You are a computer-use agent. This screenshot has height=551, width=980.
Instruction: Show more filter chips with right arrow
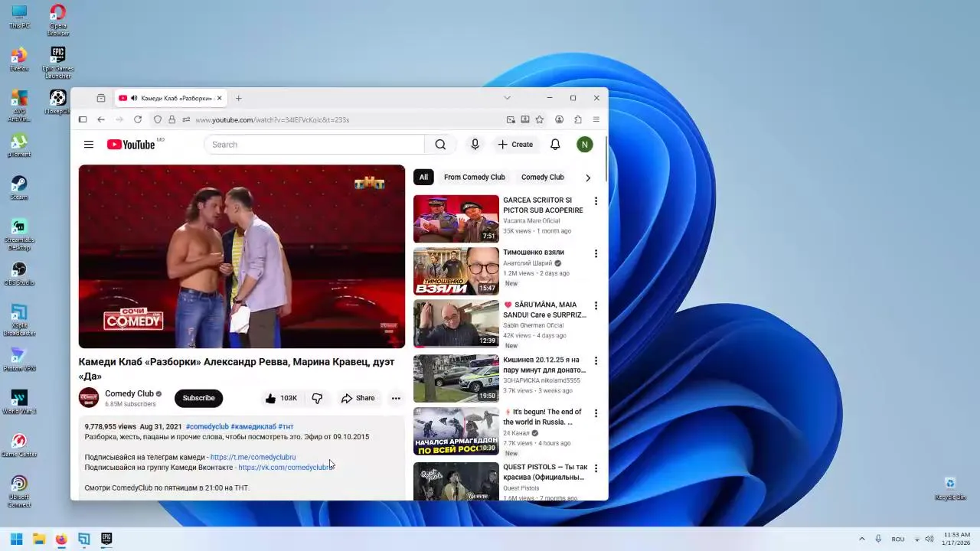tap(588, 178)
